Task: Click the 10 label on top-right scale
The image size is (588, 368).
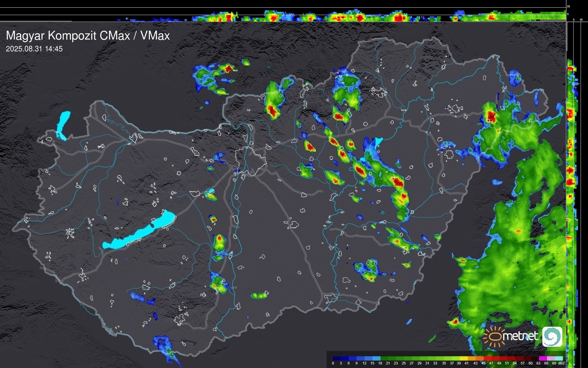Action: pos(569,6)
